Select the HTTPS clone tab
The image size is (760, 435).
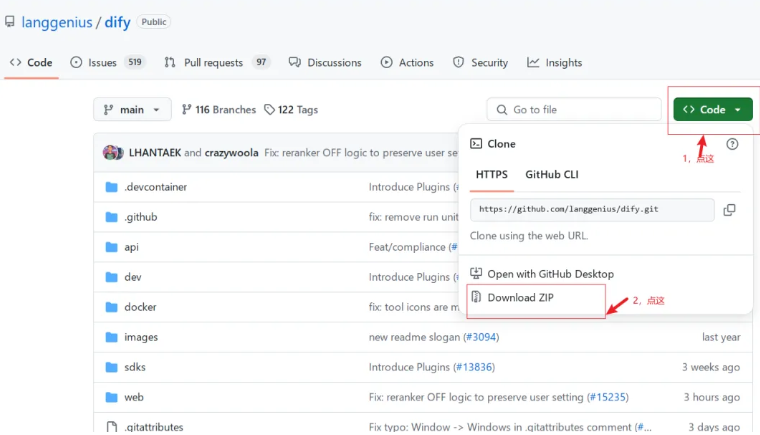491,175
